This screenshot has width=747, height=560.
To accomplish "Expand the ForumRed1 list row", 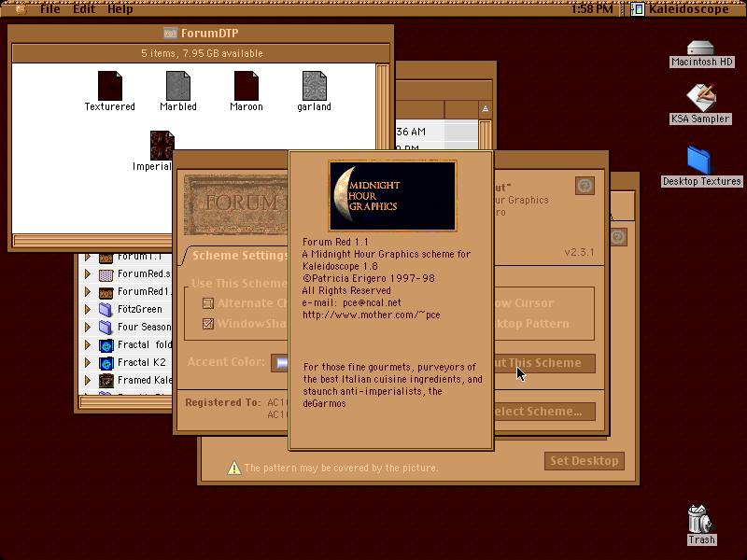I will click(x=88, y=291).
